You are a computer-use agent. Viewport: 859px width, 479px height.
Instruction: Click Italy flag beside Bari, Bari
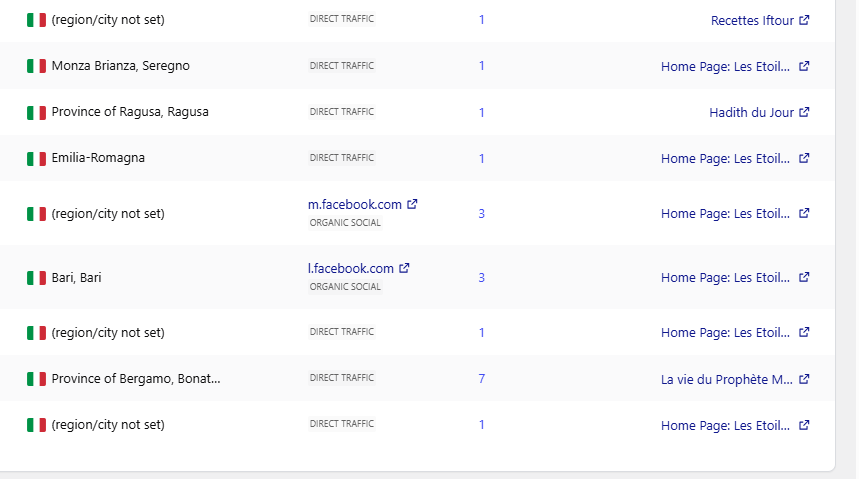coord(37,278)
